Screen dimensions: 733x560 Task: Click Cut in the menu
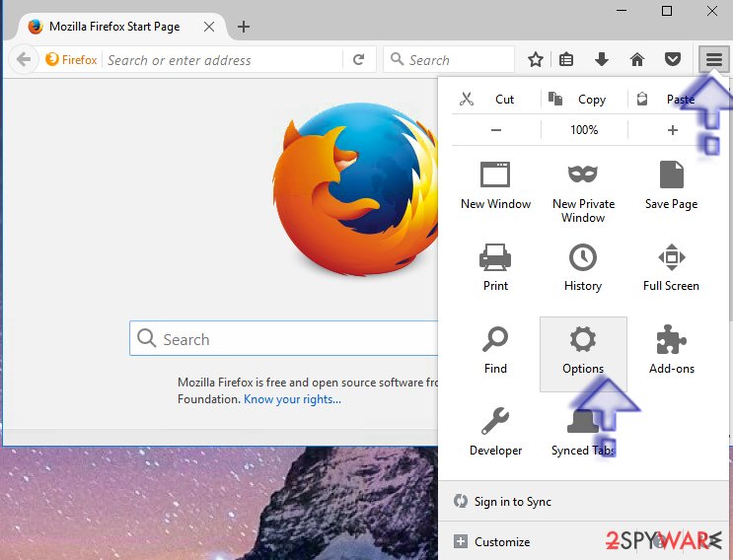click(495, 99)
